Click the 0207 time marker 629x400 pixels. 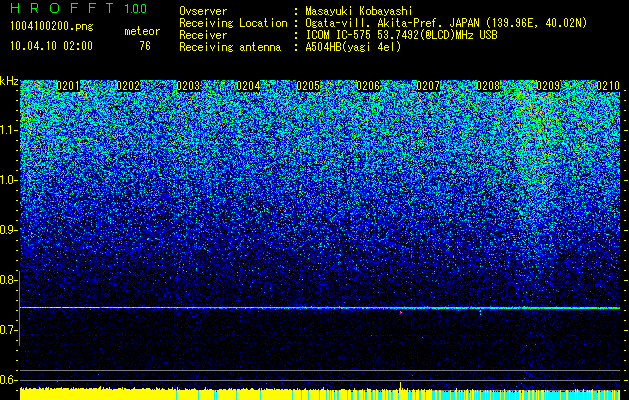tap(428, 86)
